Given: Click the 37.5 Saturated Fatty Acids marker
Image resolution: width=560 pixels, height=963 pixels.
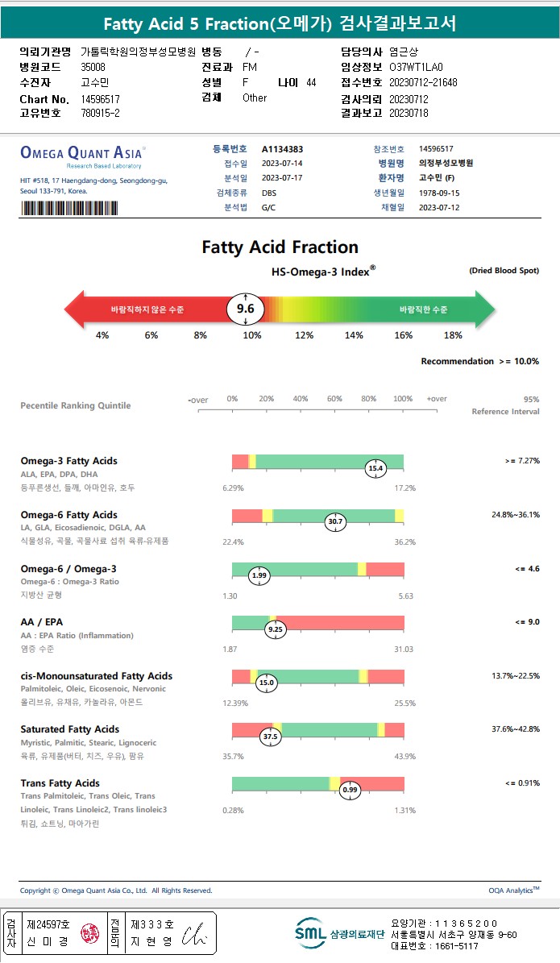Looking at the screenshot, I should 271,737.
